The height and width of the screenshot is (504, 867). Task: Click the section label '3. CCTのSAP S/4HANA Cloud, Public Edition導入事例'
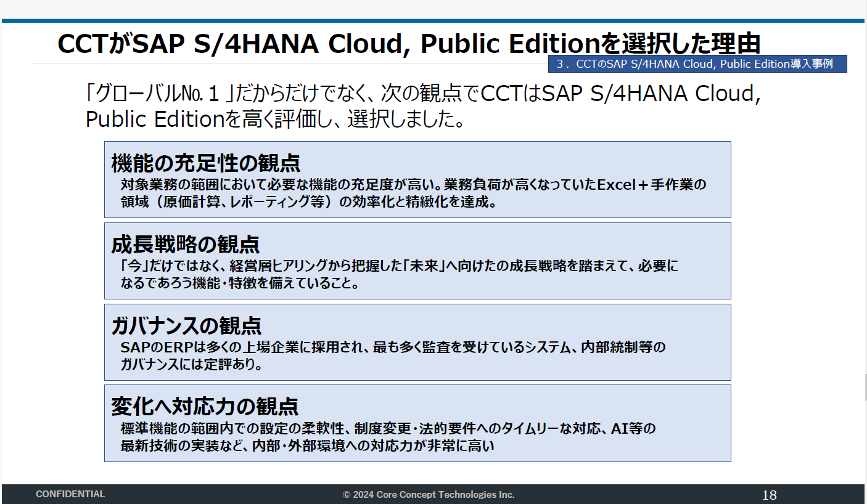(x=697, y=64)
